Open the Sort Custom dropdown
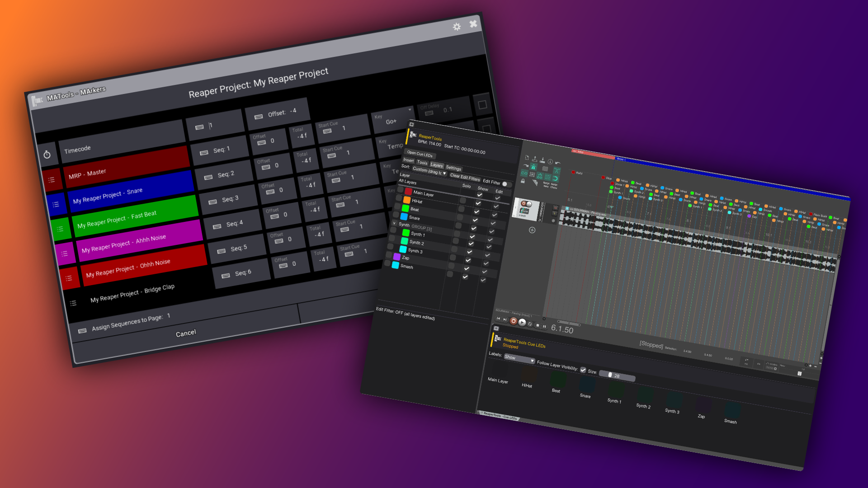Screen dimensions: 868x488 (429, 171)
